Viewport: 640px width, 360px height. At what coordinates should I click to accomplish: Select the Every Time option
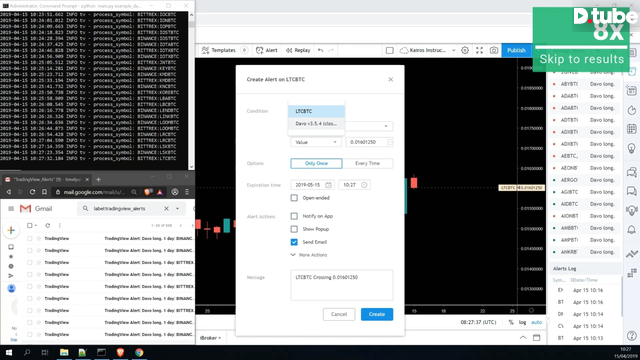pos(367,163)
